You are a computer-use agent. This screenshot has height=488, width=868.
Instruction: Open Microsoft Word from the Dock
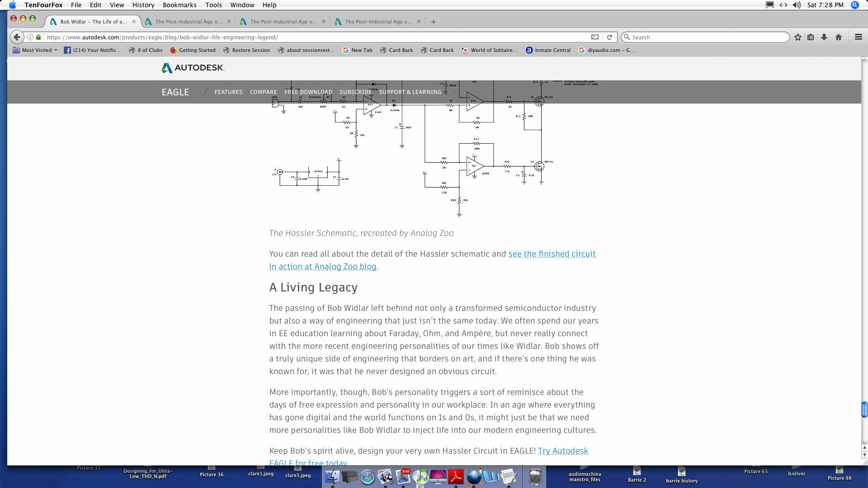click(x=491, y=477)
